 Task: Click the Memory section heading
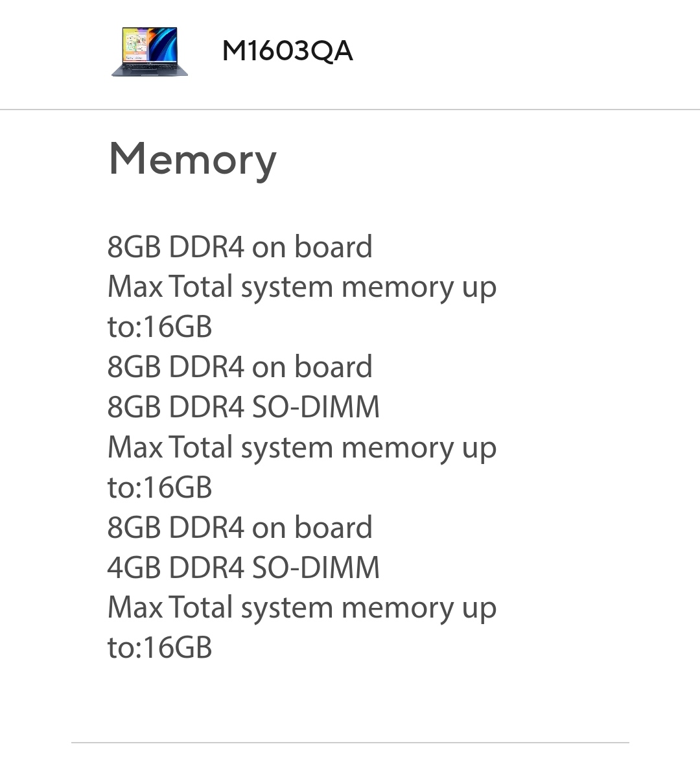click(192, 159)
